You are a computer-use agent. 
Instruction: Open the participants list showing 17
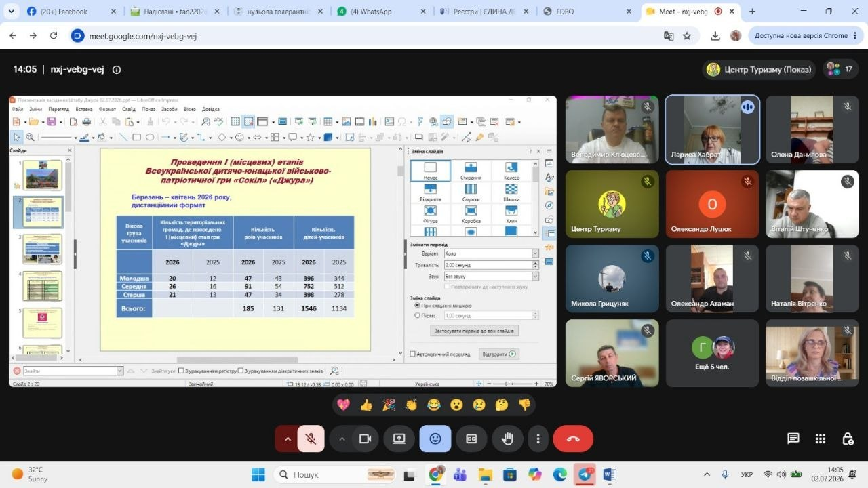[841, 69]
